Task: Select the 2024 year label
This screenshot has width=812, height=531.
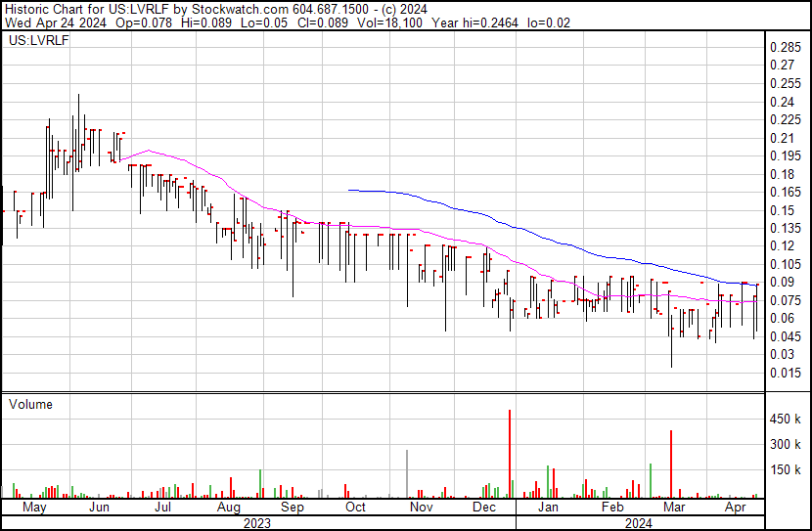Action: tap(639, 523)
